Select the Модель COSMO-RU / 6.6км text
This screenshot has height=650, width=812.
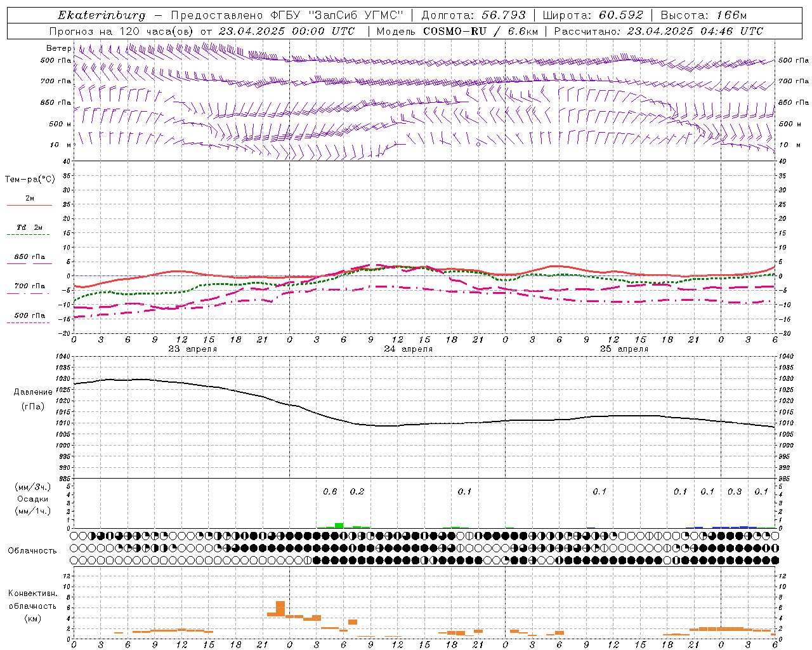[457, 31]
